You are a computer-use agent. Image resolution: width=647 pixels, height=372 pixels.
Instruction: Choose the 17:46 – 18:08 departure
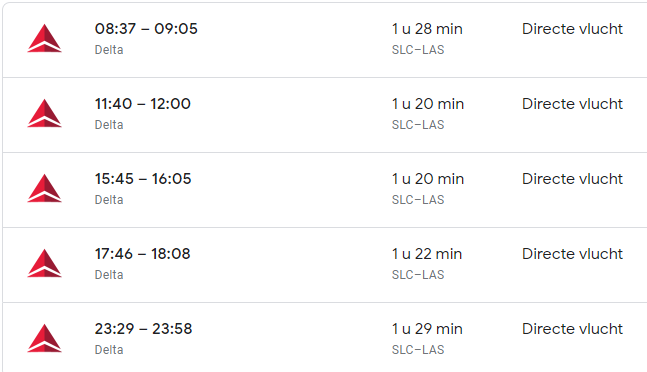[143, 254]
